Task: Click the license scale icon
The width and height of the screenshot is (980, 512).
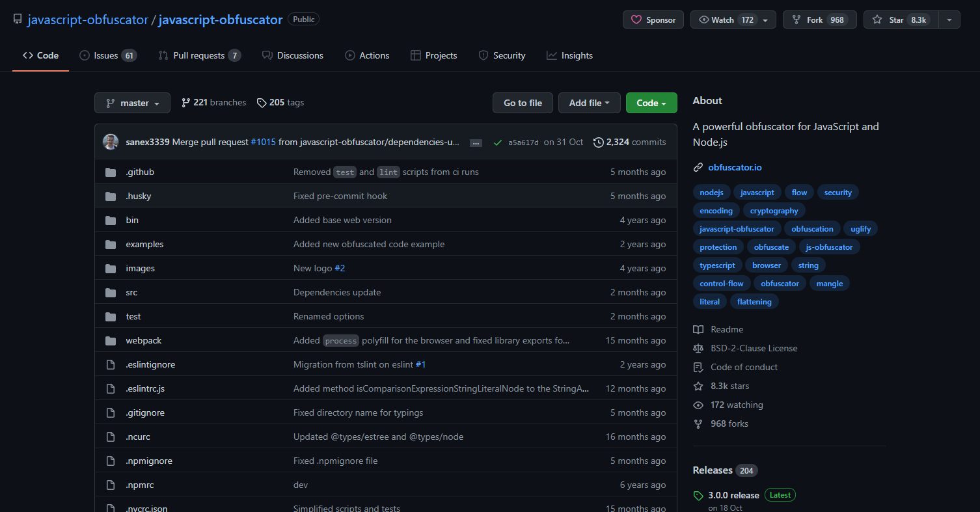Action: 698,348
